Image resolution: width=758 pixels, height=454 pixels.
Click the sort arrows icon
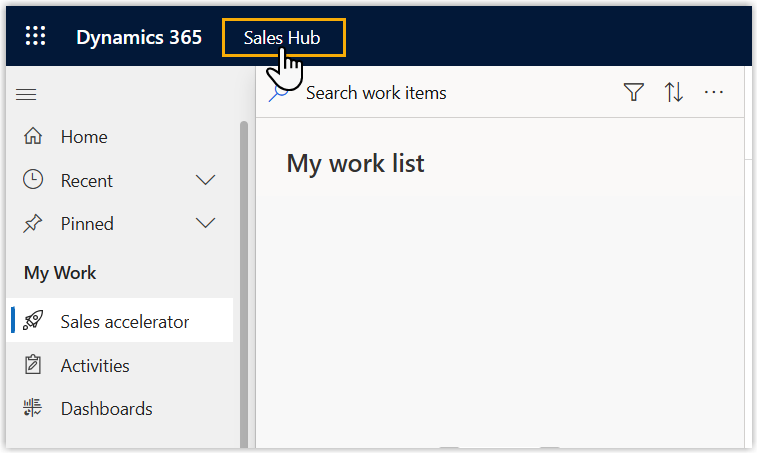coord(674,93)
